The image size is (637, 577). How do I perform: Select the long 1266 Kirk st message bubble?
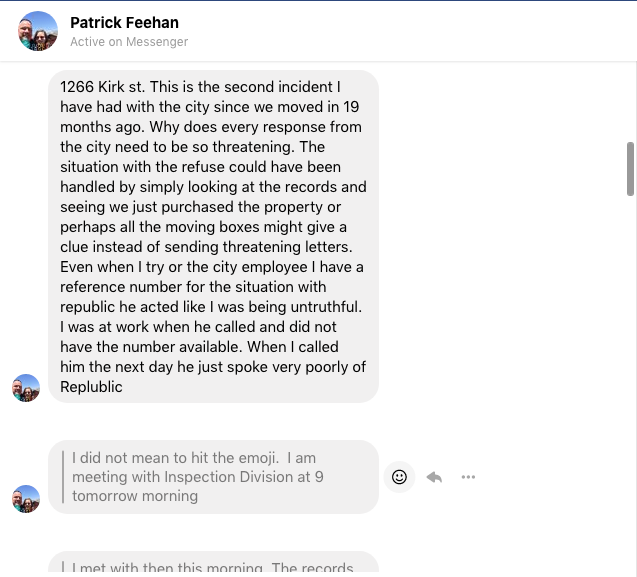(213, 236)
